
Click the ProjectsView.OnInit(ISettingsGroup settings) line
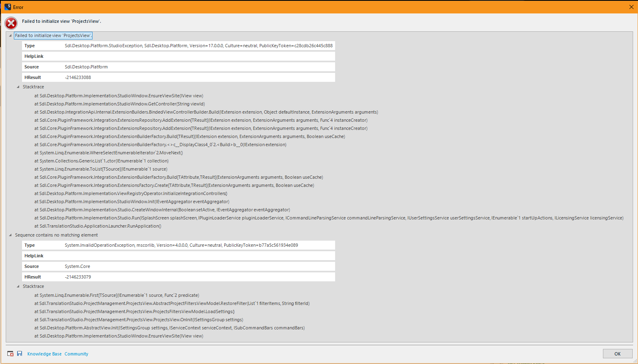tap(139, 320)
